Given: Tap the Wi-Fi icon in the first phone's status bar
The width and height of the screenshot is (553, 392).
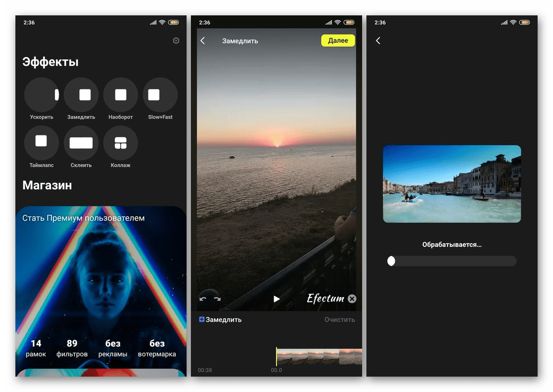Looking at the screenshot, I should (162, 22).
